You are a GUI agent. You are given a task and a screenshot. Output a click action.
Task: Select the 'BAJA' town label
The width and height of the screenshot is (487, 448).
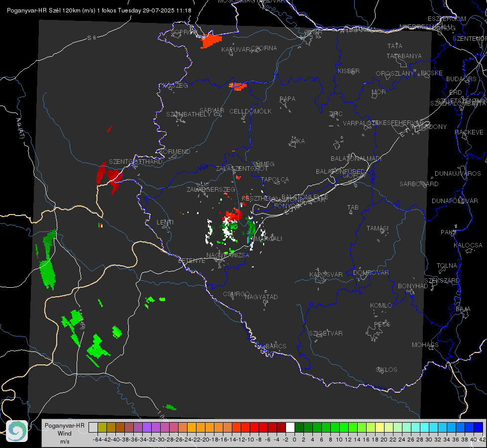463,309
